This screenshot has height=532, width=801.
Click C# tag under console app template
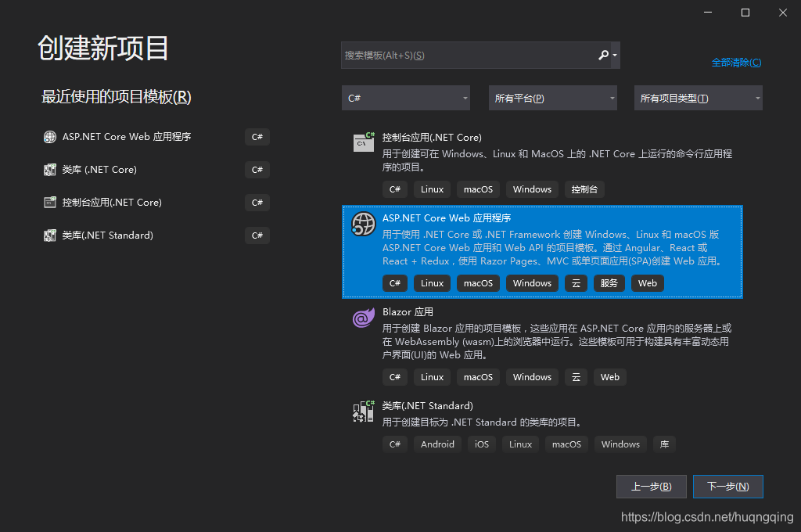395,189
